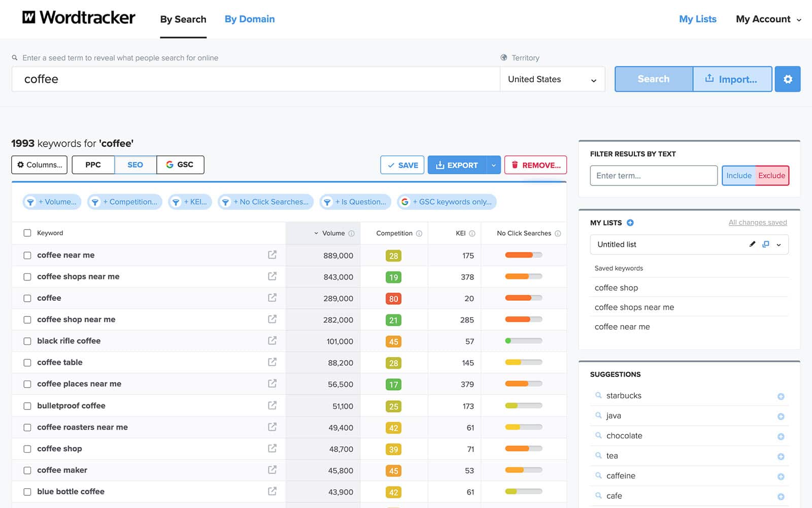Open the settings gear next to Import
Viewport: 812px width, 508px height.
[787, 79]
